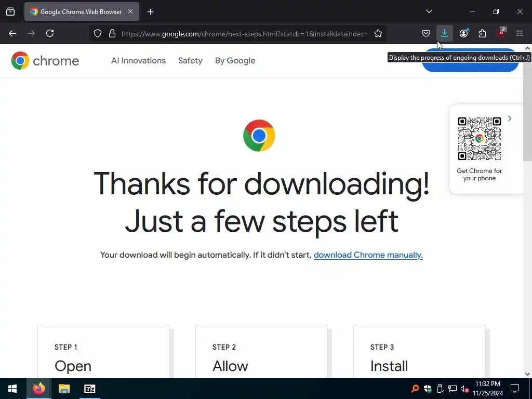The height and width of the screenshot is (399, 532).
Task: Click page scrollbar down arrow
Action: (x=528, y=374)
